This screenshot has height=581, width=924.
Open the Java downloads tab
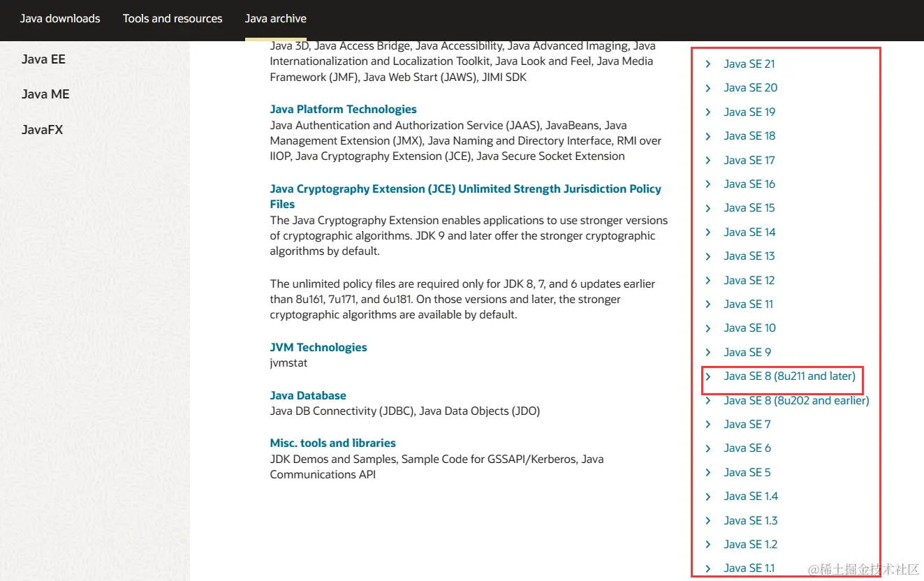[x=60, y=19]
